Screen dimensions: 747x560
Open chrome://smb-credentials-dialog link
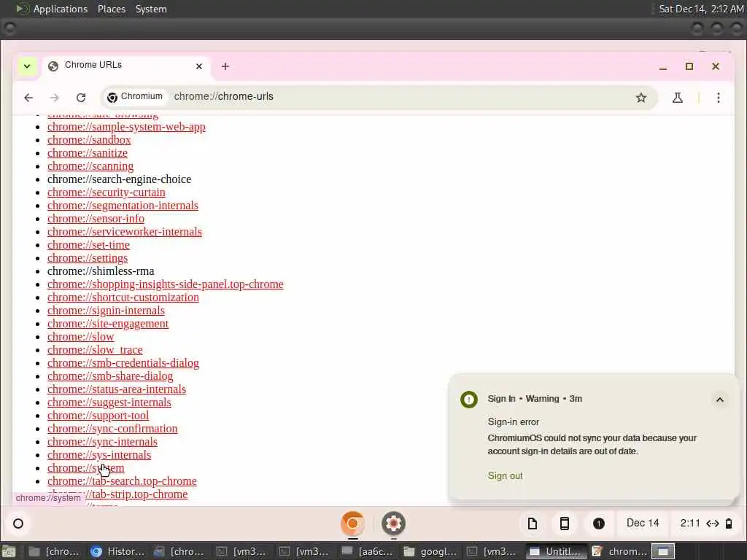(123, 363)
